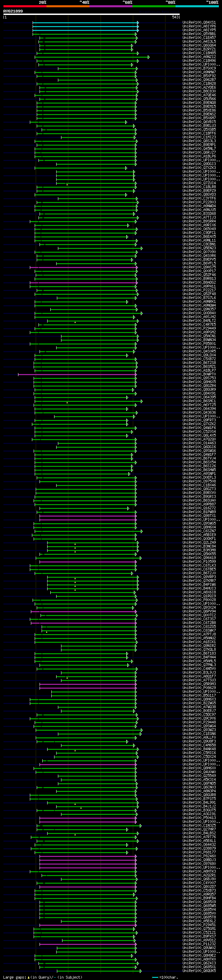Click the cyan =100char scale marker

tap(155, 977)
